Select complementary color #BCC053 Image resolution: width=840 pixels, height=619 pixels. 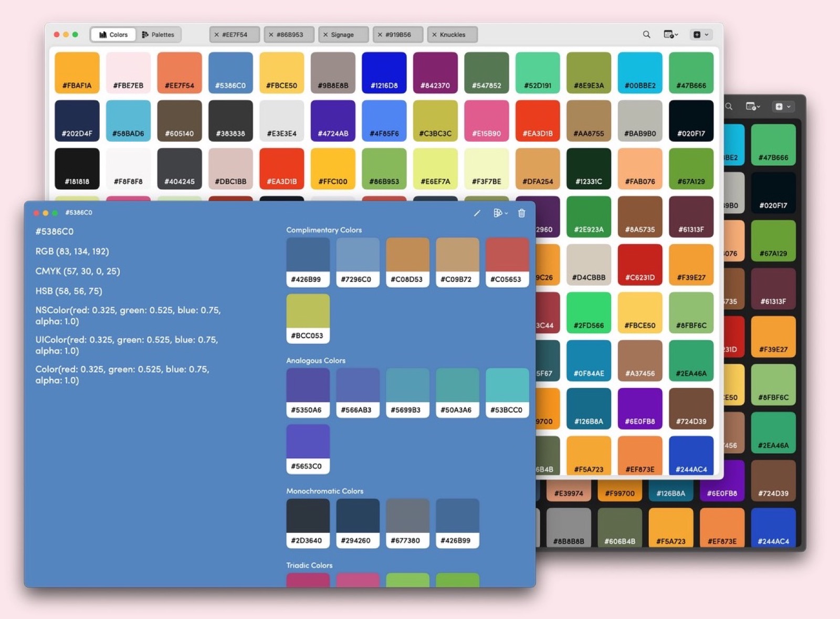[x=308, y=319]
